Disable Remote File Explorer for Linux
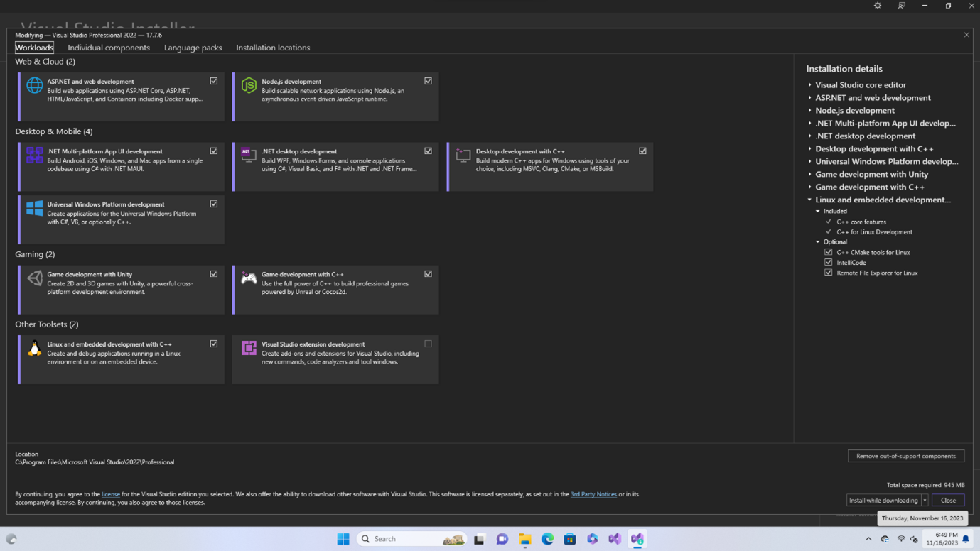This screenshot has width=980, height=551. [x=828, y=273]
